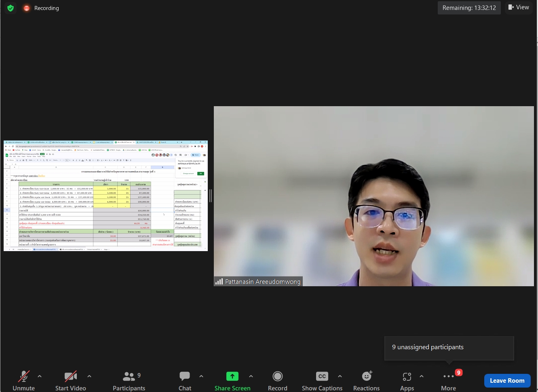Viewport: 538px width, 392px height.
Task: Toggle Show Captions
Action: tap(322, 381)
